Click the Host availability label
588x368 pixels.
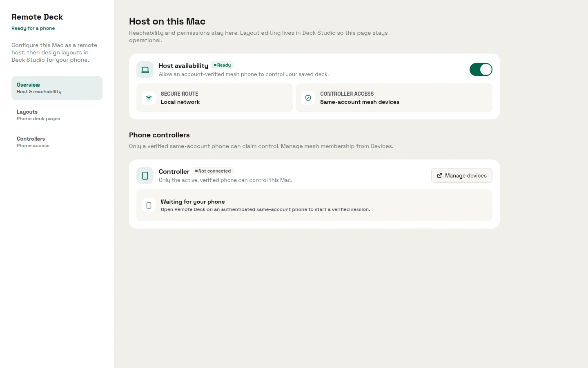pyautogui.click(x=183, y=65)
